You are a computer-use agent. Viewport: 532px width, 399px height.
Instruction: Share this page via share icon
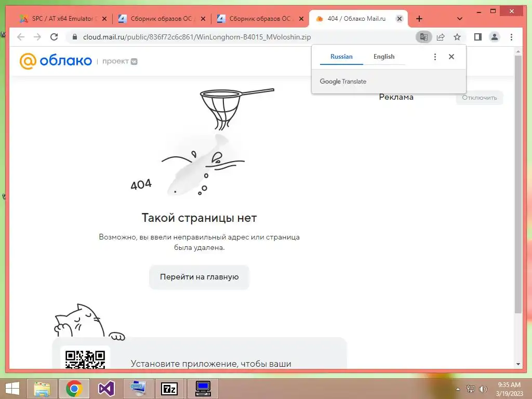tap(441, 37)
